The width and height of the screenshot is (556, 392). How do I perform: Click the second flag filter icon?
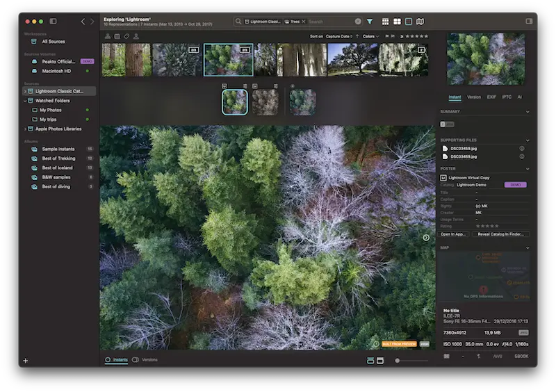393,36
